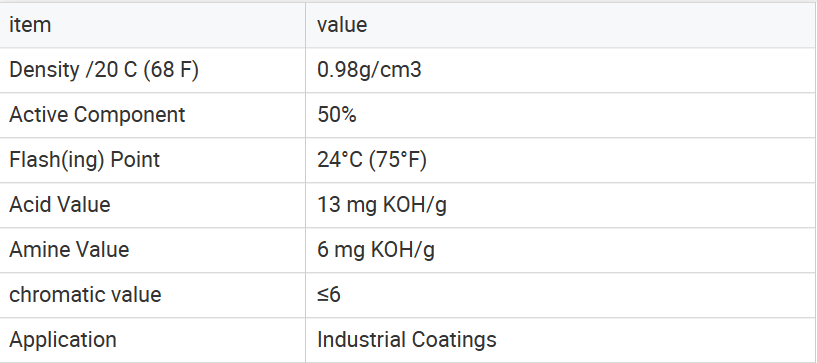This screenshot has height=363, width=817.
Task: Select the 24°C (75°F) value
Action: click(x=372, y=160)
